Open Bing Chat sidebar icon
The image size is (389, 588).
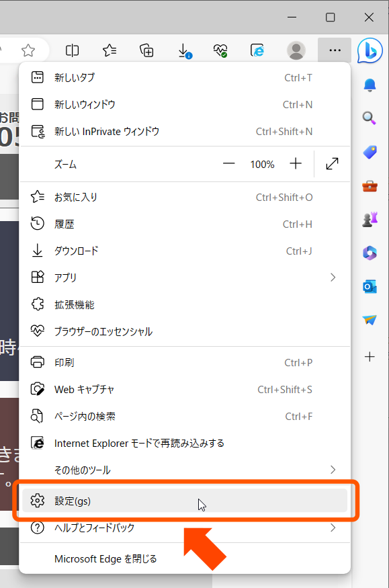[x=370, y=50]
